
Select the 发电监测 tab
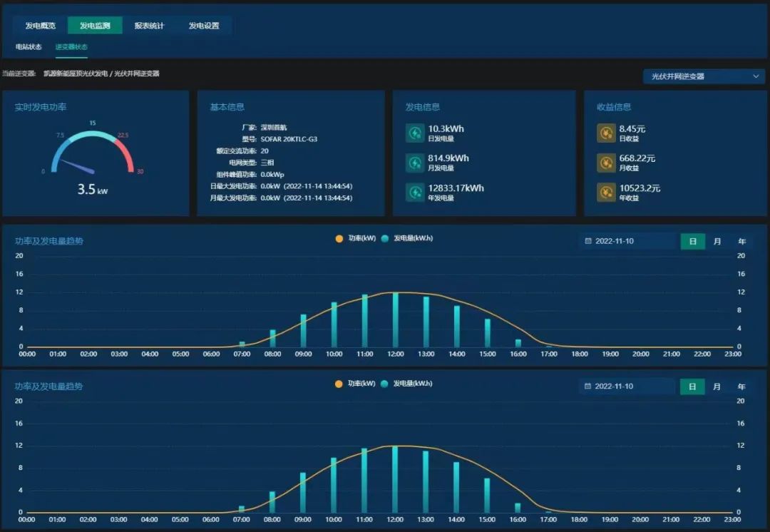pyautogui.click(x=95, y=26)
